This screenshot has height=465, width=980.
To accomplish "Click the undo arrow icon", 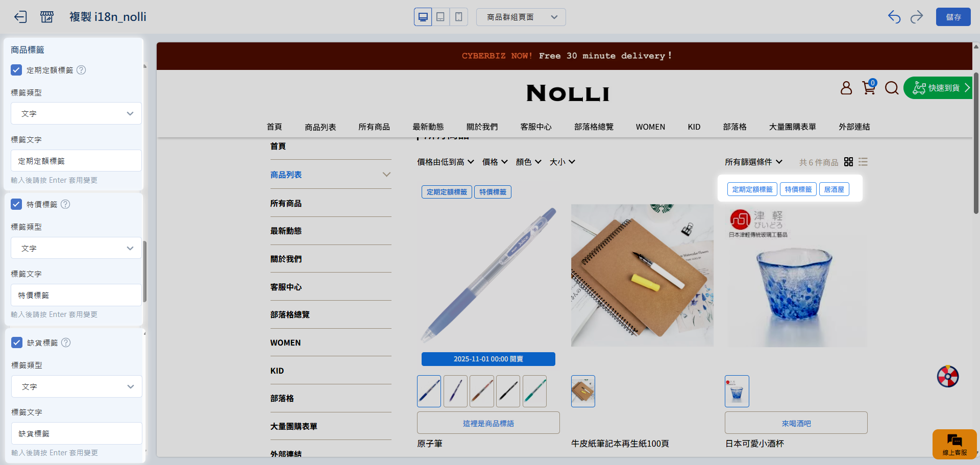I will coord(894,17).
